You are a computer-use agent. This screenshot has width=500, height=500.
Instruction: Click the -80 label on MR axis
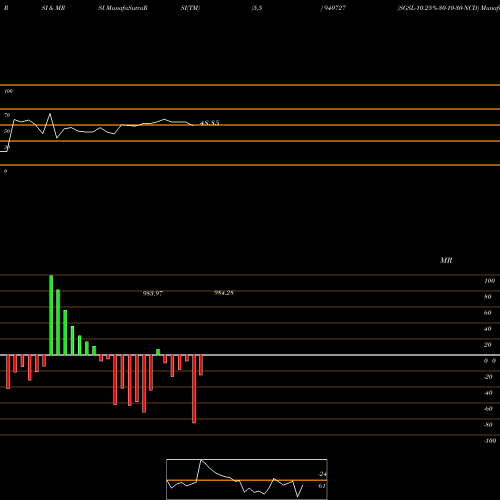click(x=488, y=425)
